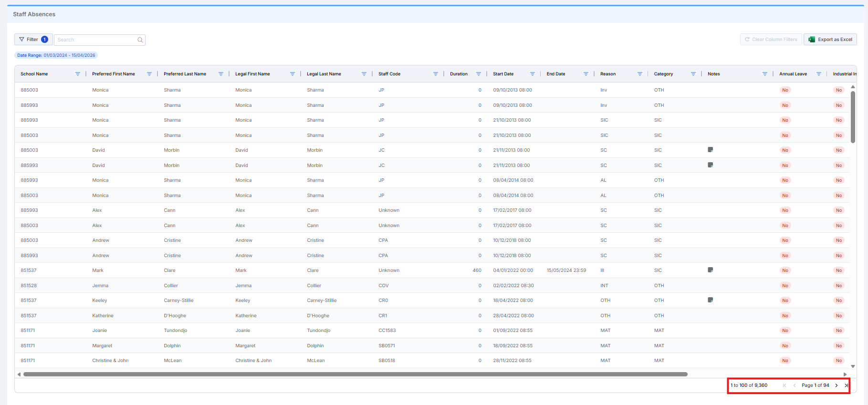Image resolution: width=868 pixels, height=405 pixels.
Task: Click the horizontal scrollbar thumb
Action: pyautogui.click(x=356, y=374)
